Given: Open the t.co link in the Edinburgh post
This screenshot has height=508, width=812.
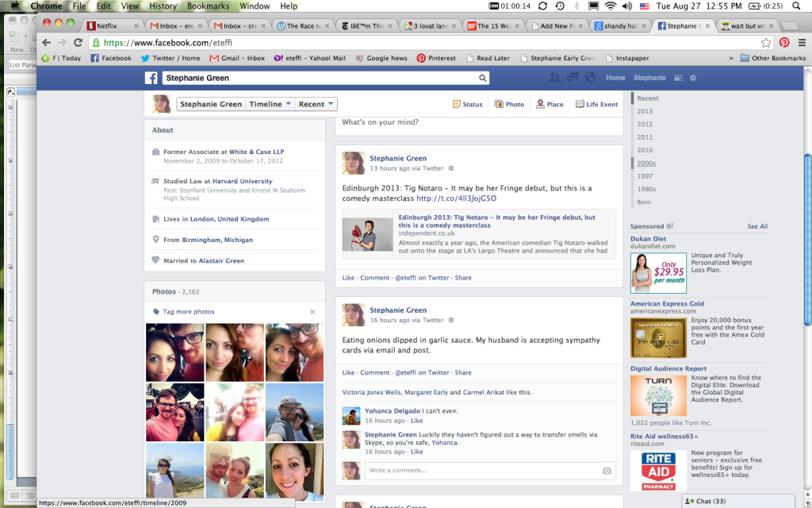Looking at the screenshot, I should tap(456, 198).
